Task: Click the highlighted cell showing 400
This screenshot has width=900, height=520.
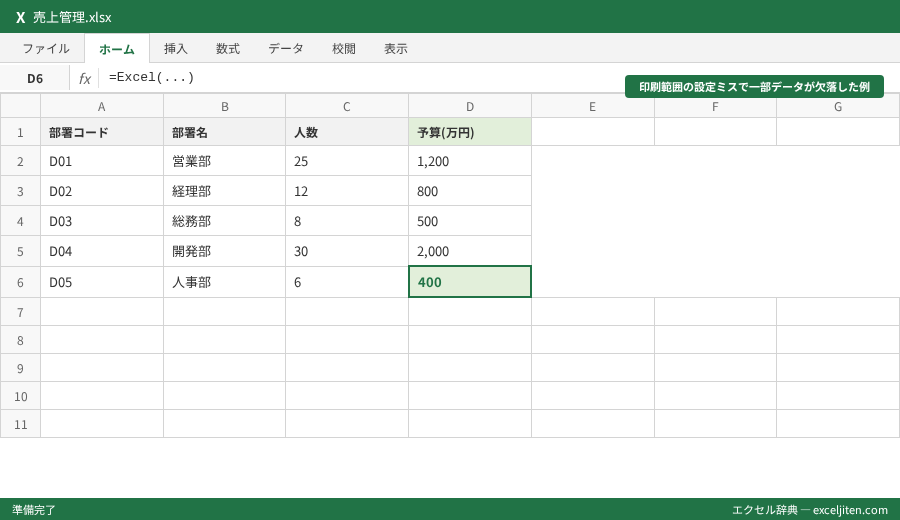Action: pyautogui.click(x=470, y=282)
